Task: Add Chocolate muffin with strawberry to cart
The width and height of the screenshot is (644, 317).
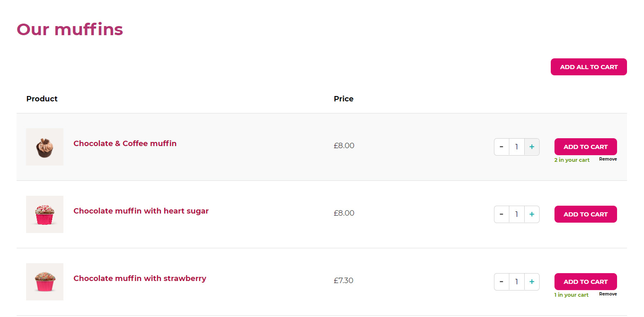Action: 586,282
